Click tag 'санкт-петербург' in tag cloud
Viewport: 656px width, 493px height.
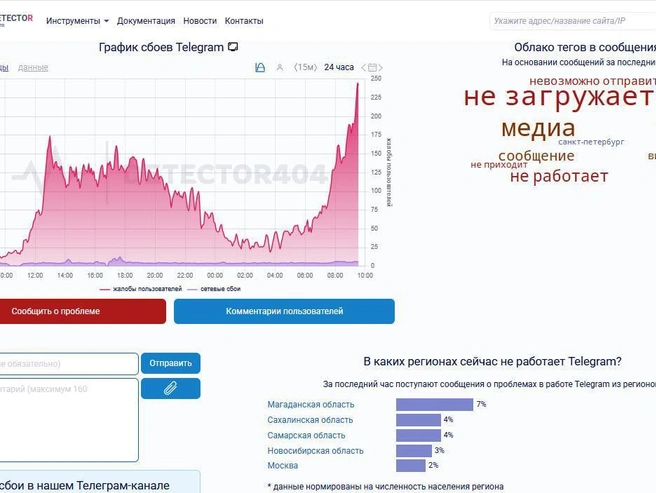point(591,142)
